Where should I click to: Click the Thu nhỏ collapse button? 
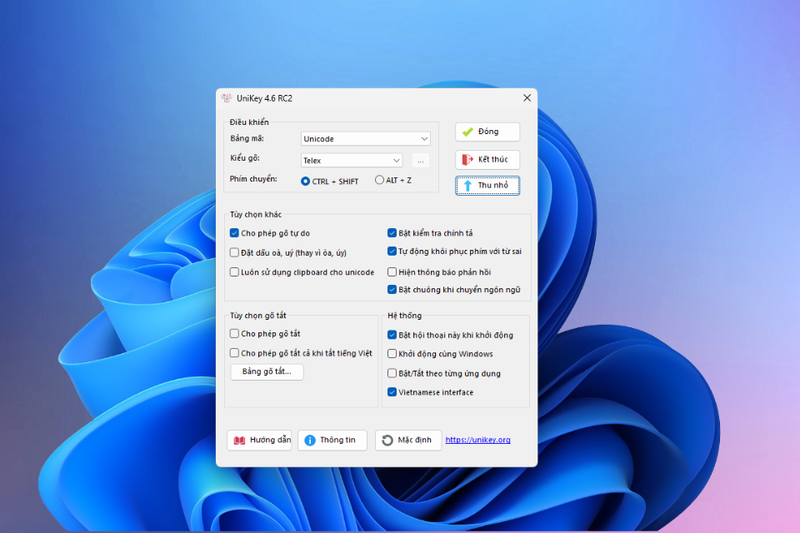point(487,185)
